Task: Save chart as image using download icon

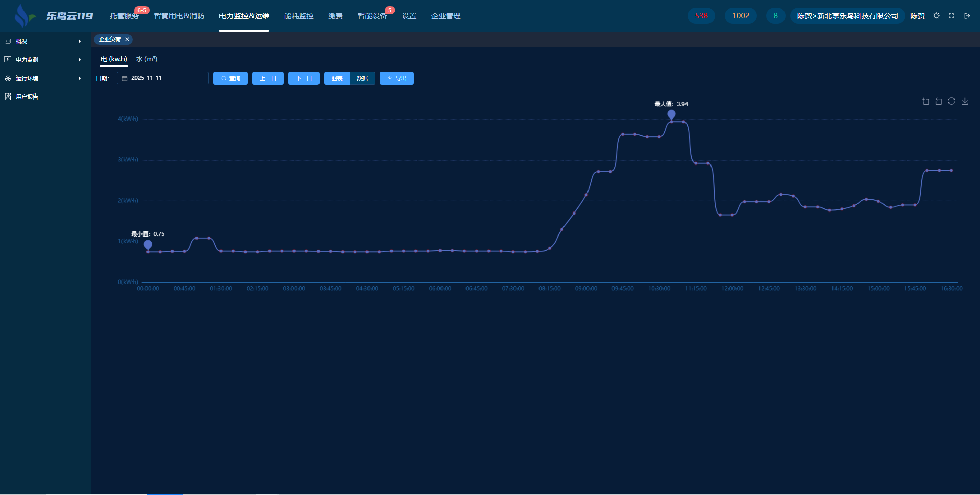Action: (965, 101)
